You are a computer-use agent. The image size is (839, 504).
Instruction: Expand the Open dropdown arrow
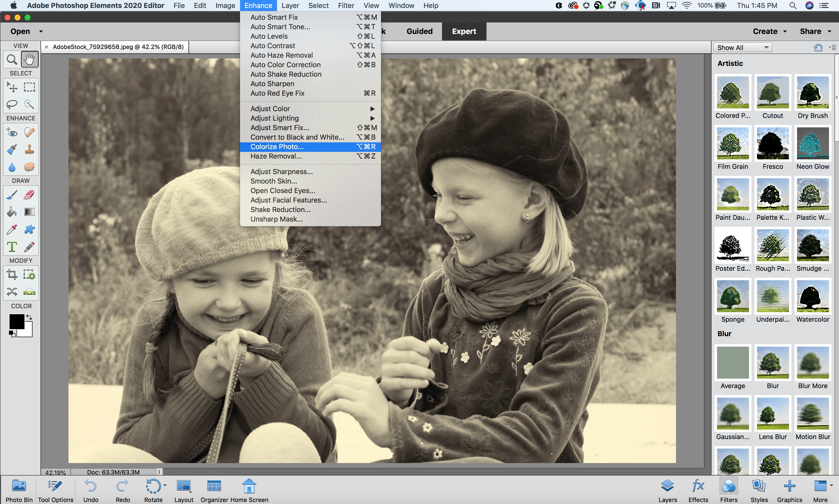click(x=41, y=31)
